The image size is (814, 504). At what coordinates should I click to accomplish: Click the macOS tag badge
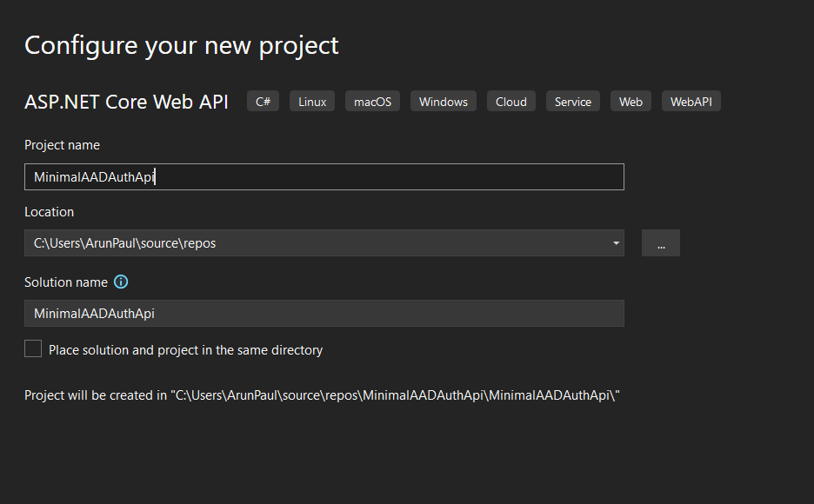click(372, 102)
